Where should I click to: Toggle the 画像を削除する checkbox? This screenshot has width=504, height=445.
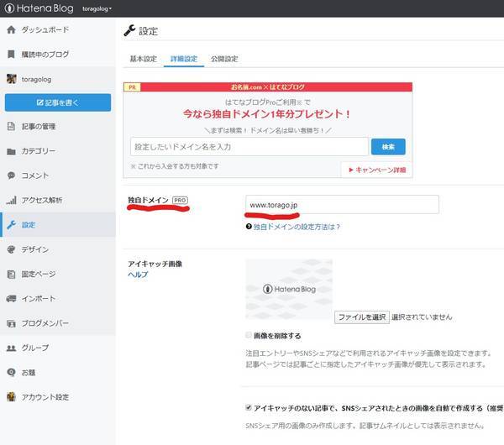(249, 335)
